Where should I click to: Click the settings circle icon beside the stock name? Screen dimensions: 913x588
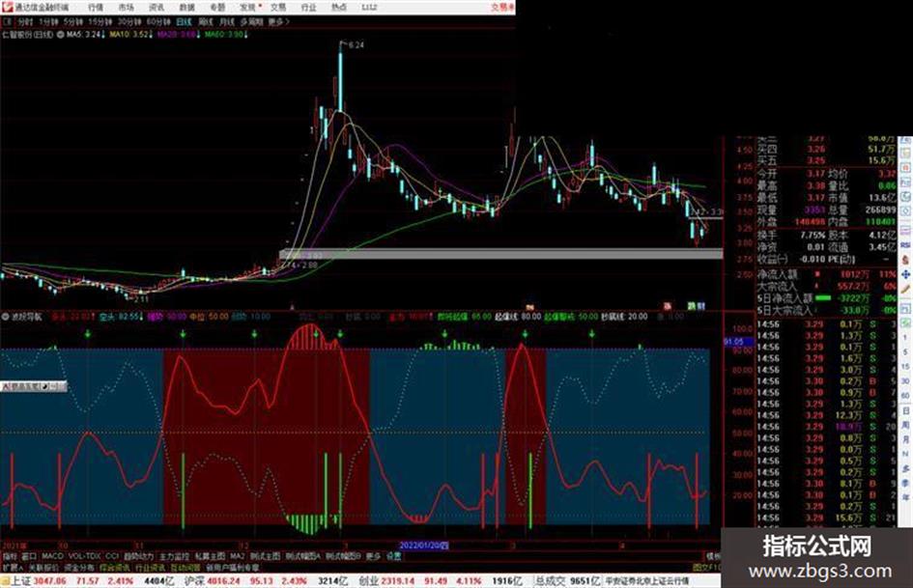click(x=61, y=35)
